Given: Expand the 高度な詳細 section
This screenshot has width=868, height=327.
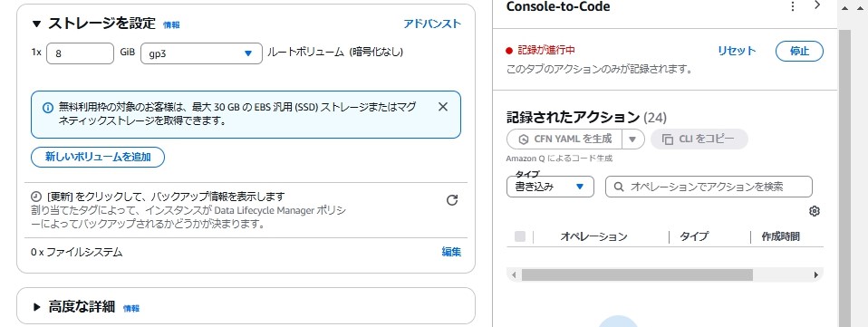Looking at the screenshot, I should (37, 306).
